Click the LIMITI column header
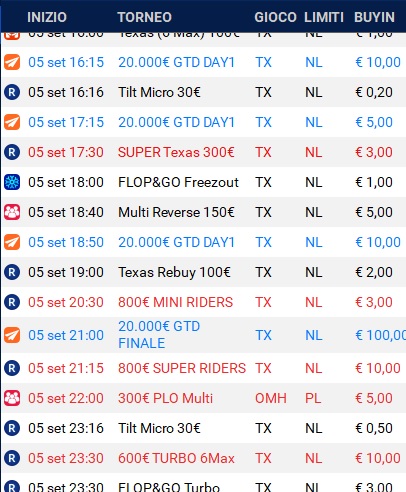406x492 pixels. [324, 17]
